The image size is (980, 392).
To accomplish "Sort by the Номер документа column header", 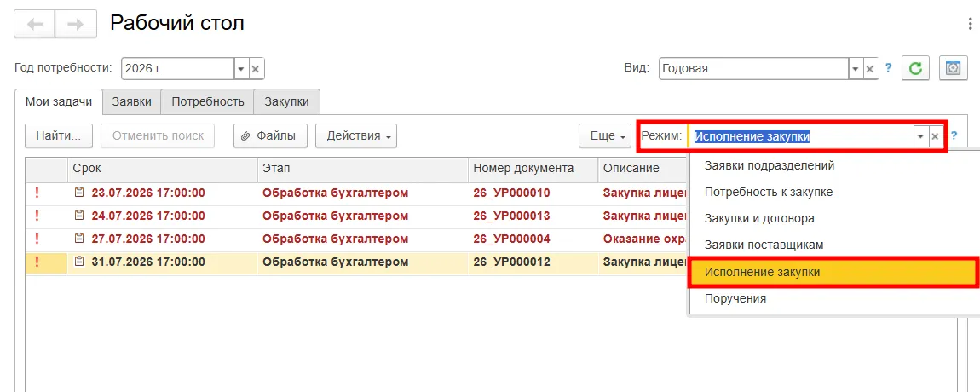I will pos(533,169).
